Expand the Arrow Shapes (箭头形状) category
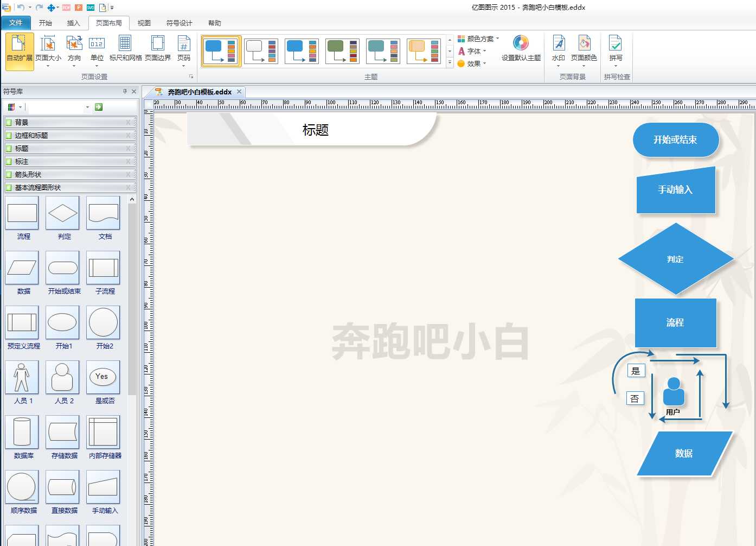756x546 pixels. 70,174
